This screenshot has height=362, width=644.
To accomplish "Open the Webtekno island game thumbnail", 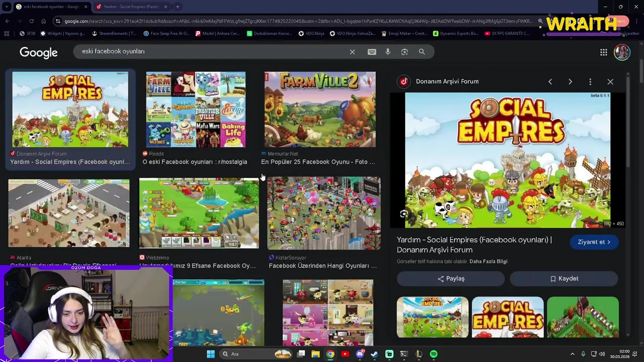I will 199,213.
